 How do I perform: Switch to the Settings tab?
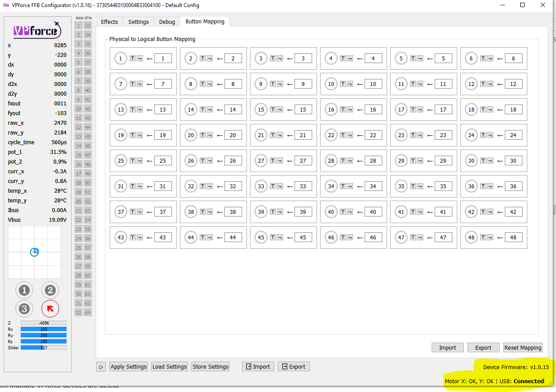coord(138,22)
